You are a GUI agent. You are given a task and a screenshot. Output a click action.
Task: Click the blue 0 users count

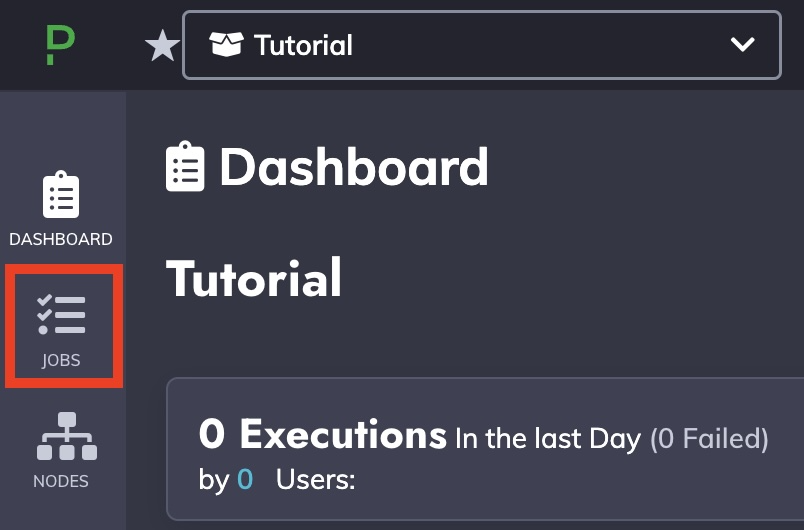click(245, 480)
